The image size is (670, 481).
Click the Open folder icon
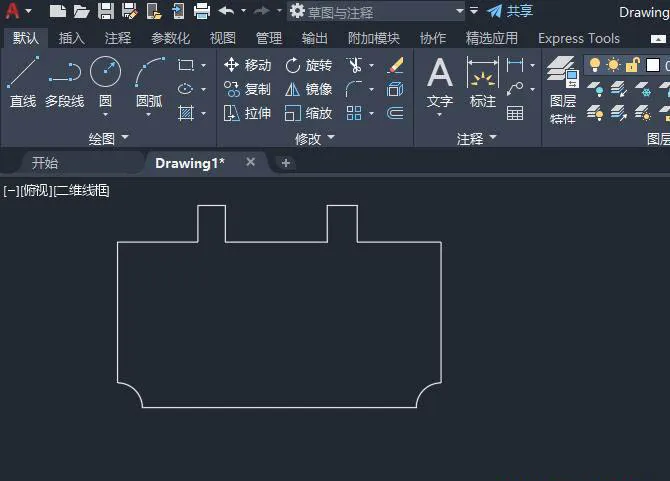point(81,11)
